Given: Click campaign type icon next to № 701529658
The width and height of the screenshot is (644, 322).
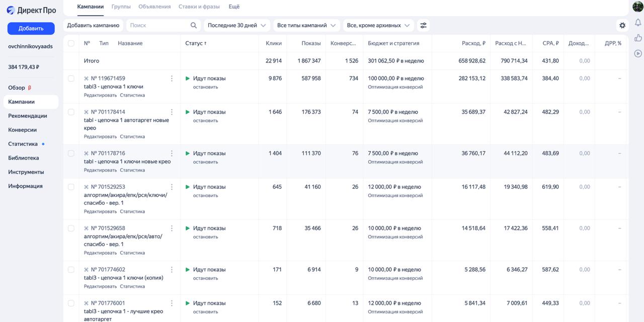Looking at the screenshot, I should coord(86,228).
